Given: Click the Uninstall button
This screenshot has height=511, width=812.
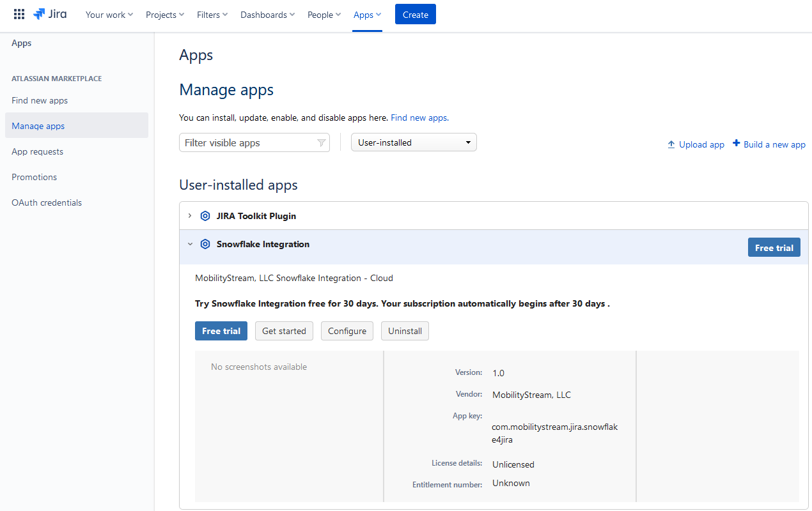Looking at the screenshot, I should click(405, 331).
